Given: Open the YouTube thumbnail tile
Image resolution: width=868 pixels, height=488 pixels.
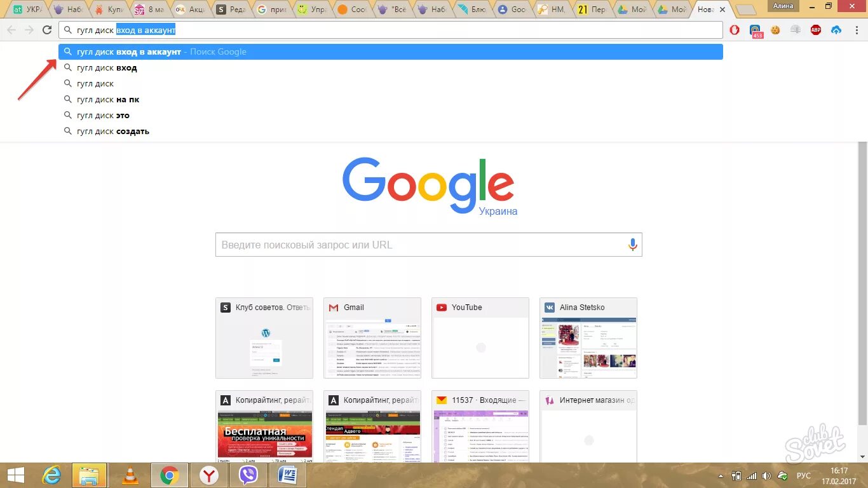Looking at the screenshot, I should 480,338.
